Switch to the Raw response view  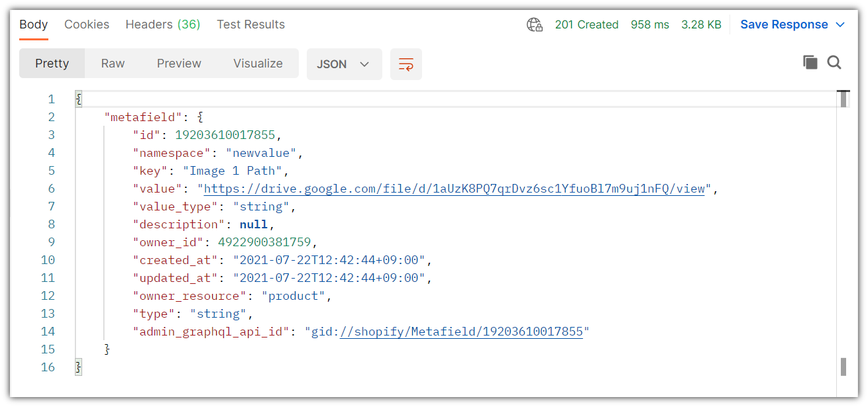[112, 63]
